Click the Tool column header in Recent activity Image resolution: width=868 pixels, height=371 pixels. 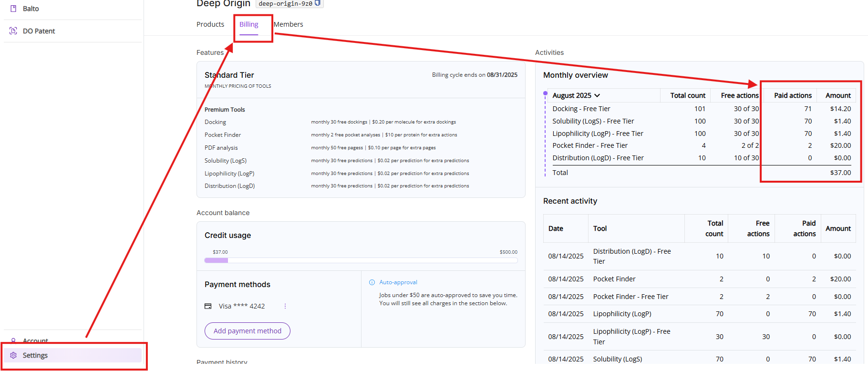tap(599, 228)
